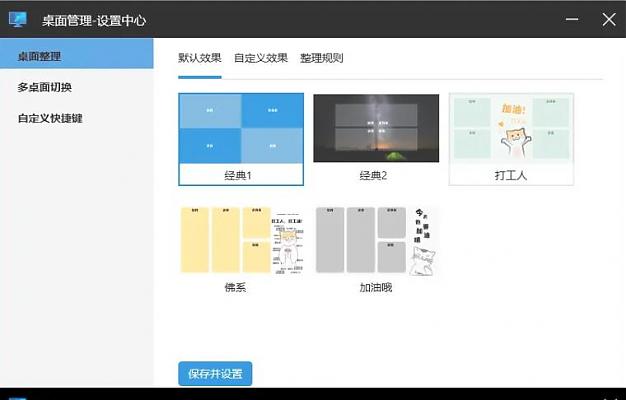The height and width of the screenshot is (400, 626).
Task: Select the 打工人 cat theme preview
Action: pos(511,129)
